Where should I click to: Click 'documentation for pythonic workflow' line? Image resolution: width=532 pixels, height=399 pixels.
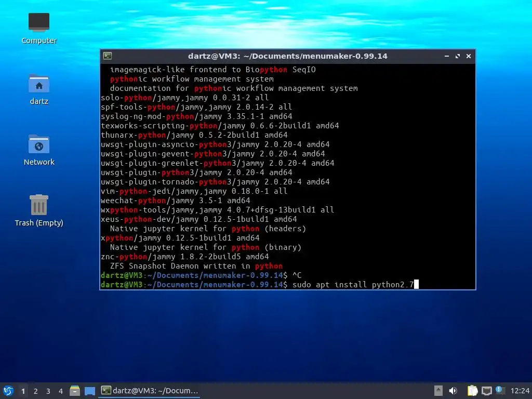click(x=234, y=88)
